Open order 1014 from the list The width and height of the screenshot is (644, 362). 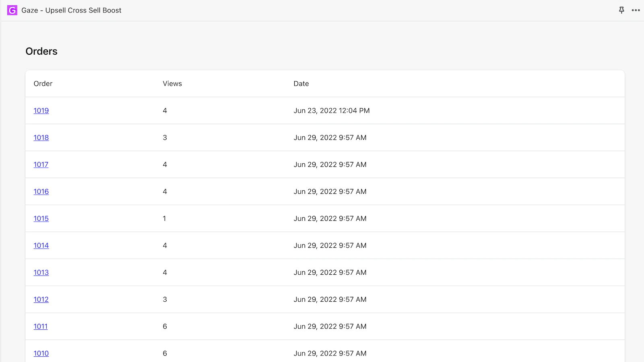(x=41, y=245)
